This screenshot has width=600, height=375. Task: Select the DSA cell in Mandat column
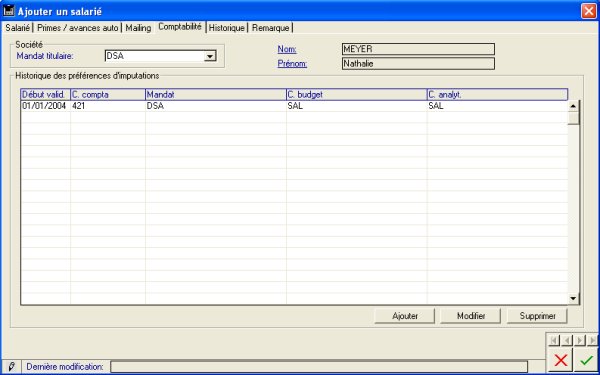(216, 106)
